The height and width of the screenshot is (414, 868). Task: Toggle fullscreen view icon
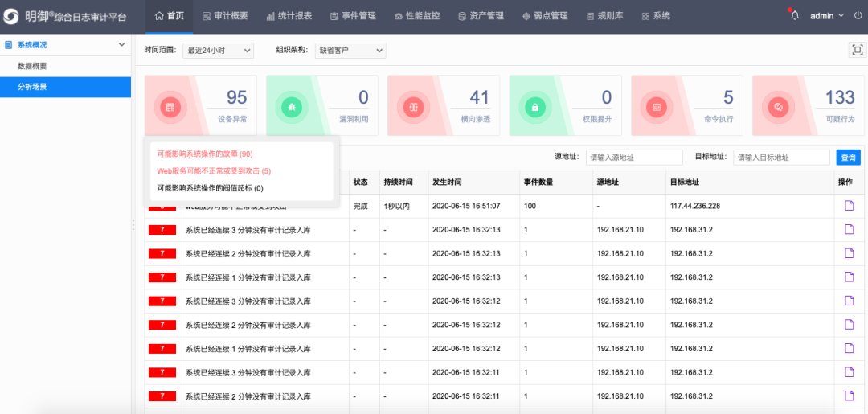pos(857,50)
